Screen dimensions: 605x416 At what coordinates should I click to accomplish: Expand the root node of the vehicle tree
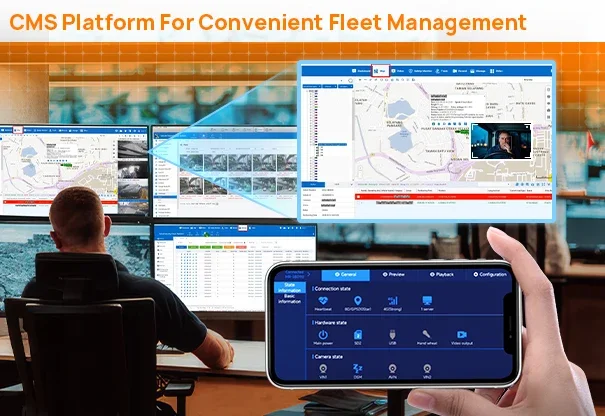tap(307, 91)
